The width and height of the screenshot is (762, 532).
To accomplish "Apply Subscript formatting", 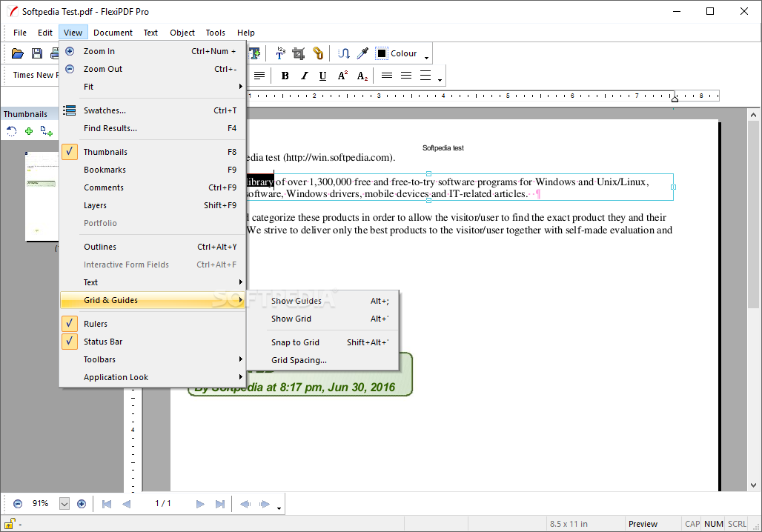I will point(362,76).
